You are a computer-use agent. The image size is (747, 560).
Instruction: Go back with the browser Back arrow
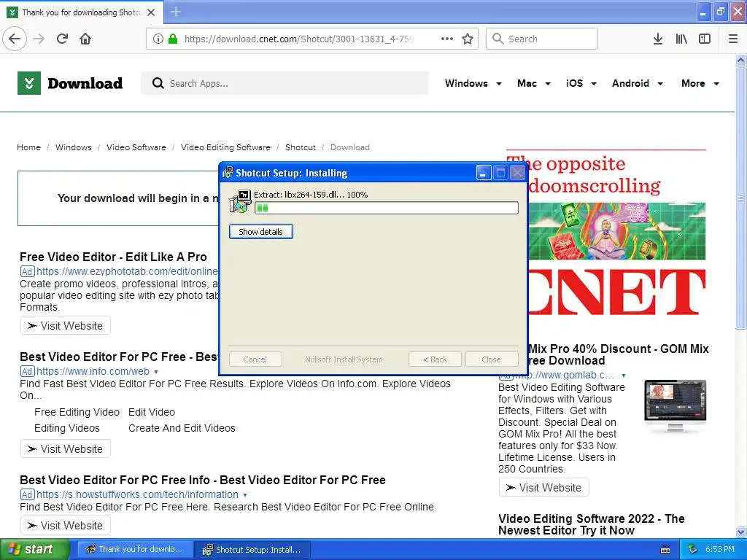tap(15, 39)
